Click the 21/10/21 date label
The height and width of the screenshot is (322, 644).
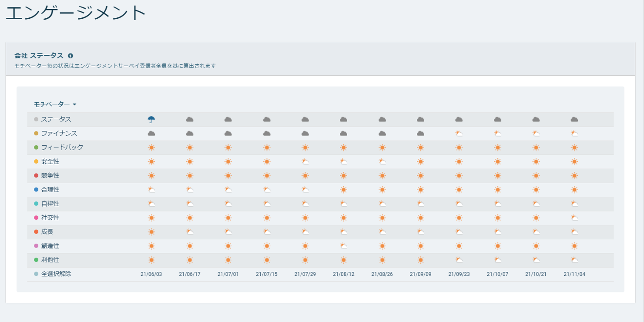536,275
